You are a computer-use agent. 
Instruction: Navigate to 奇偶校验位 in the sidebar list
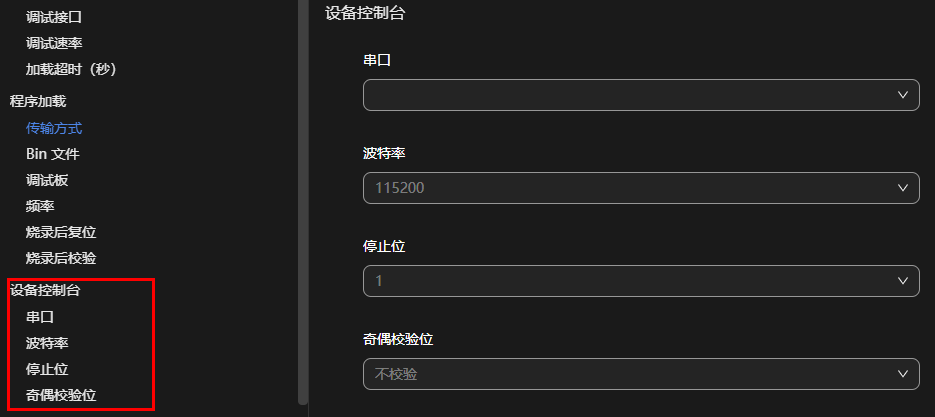pyautogui.click(x=61, y=395)
